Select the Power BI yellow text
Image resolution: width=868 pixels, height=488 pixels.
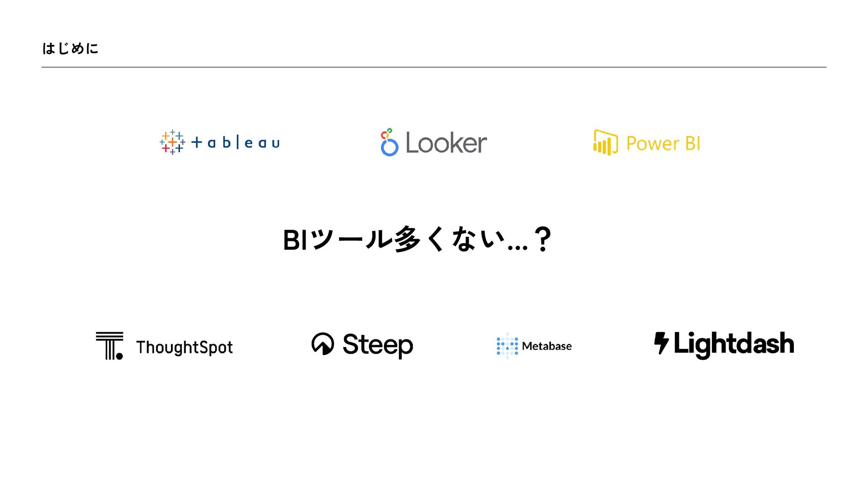tap(663, 144)
